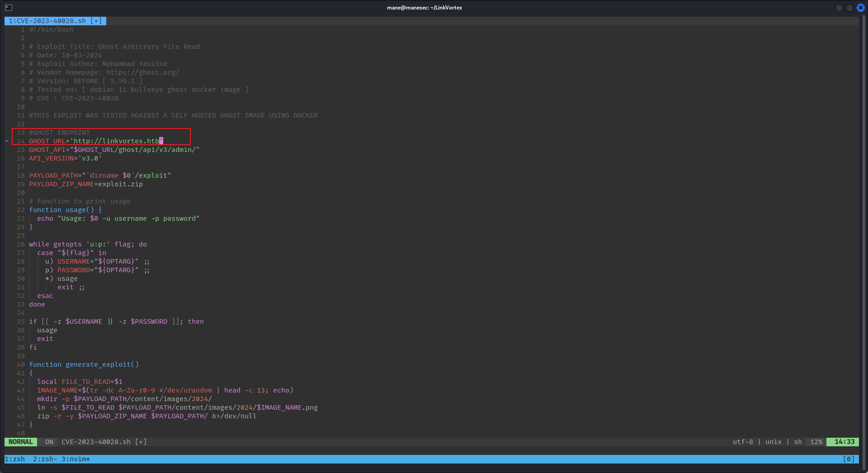
Task: Click the ON indicator in status line
Action: click(x=49, y=442)
